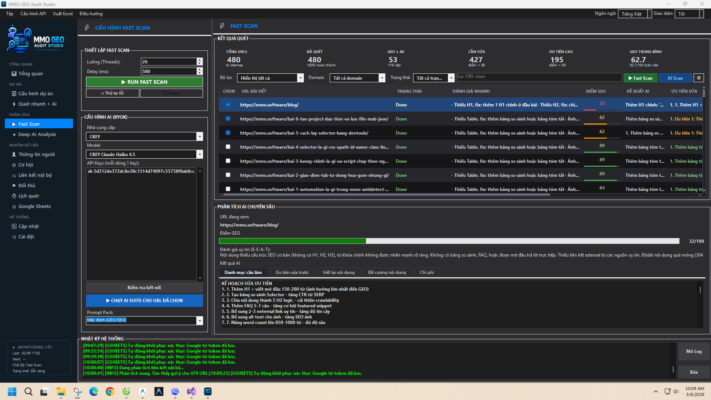This screenshot has height=400, width=711.
Task: Open taskbar Search icon
Action: point(28,391)
